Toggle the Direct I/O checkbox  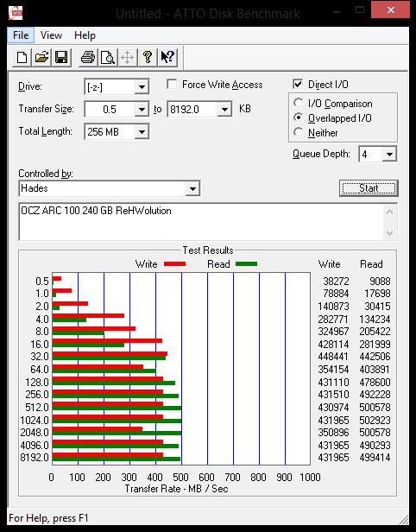click(x=298, y=84)
